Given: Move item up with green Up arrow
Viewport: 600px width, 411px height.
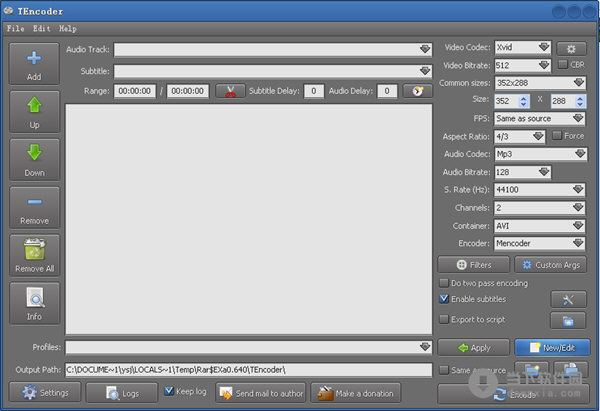Looking at the screenshot, I should click(34, 112).
